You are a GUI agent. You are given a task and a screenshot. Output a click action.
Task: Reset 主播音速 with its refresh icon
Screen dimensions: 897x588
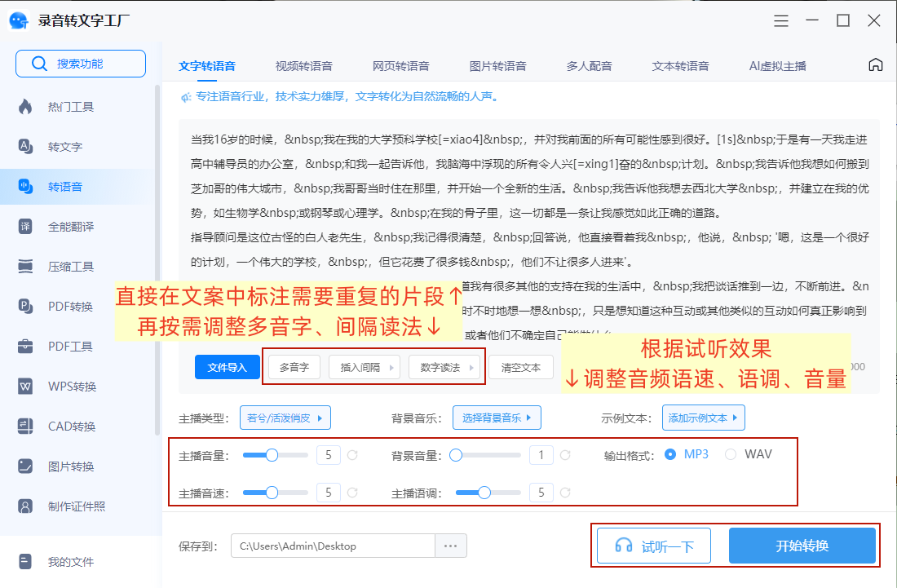tap(352, 493)
